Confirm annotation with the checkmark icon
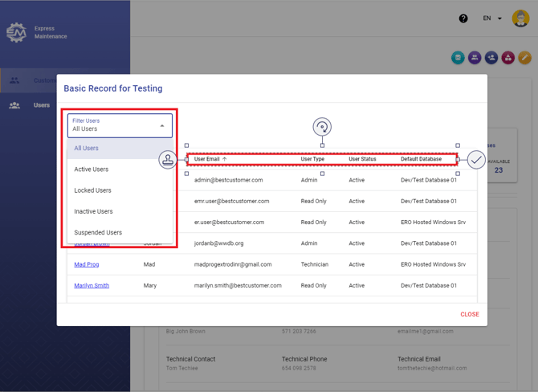This screenshot has width=538, height=392. click(476, 160)
